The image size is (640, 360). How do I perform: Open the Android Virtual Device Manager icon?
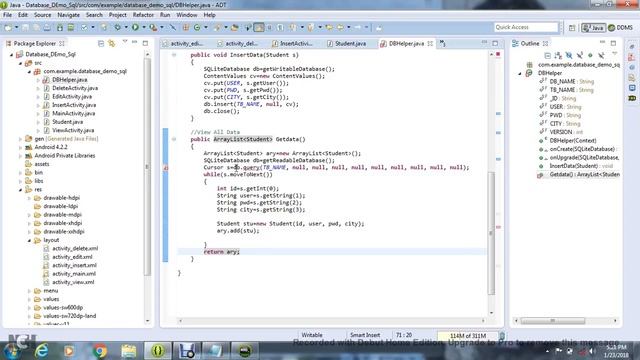pyautogui.click(x=71, y=27)
